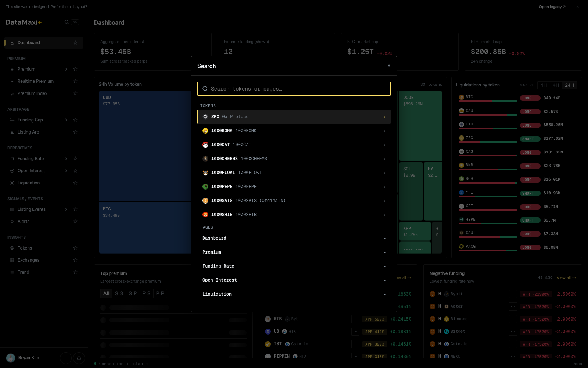Click the notifications bell icon

(79, 358)
